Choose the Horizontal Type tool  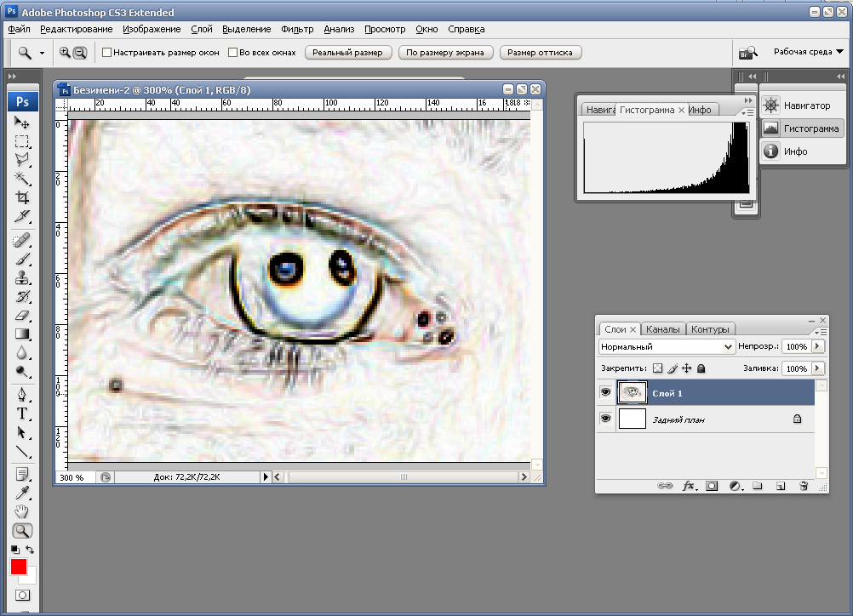click(23, 414)
